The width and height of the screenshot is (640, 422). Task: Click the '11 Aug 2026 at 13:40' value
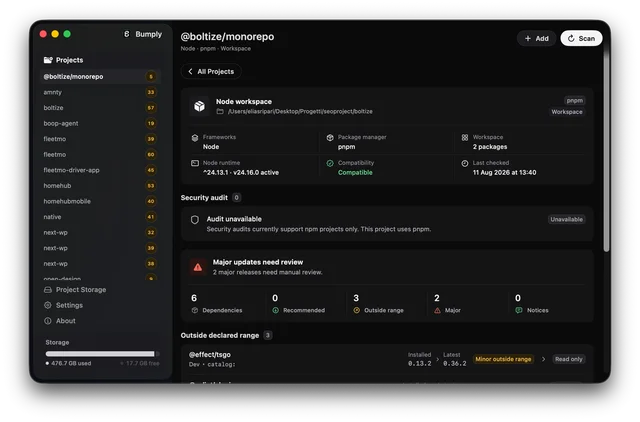tap(504, 173)
